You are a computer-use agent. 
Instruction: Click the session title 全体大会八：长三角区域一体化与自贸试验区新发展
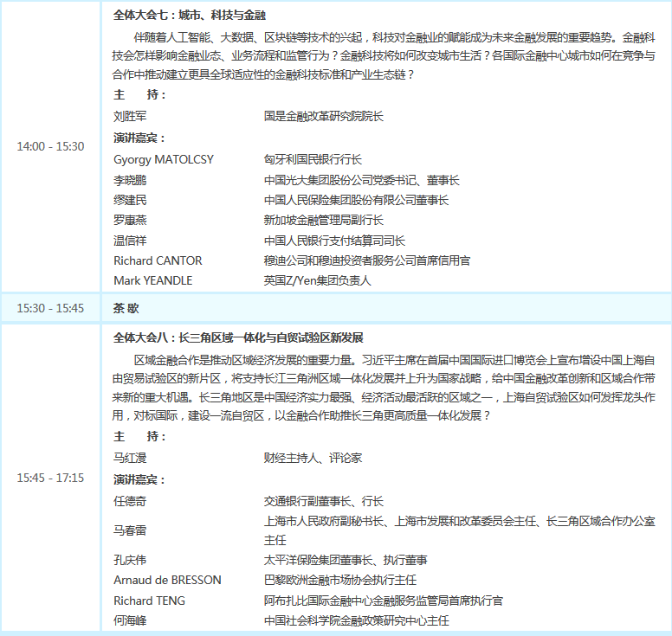click(238, 337)
